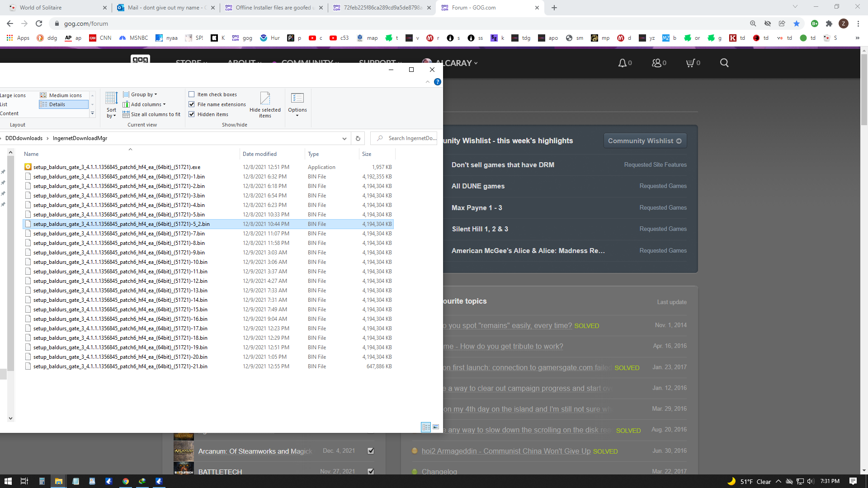The width and height of the screenshot is (868, 488).
Task: Open the Chrome extensions puzzle icon
Action: [829, 23]
